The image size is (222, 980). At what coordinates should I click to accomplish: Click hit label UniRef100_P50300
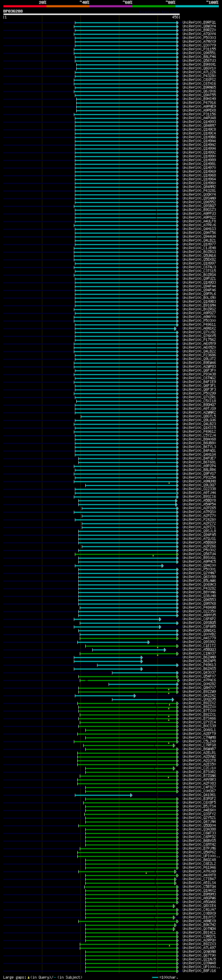[199, 321]
